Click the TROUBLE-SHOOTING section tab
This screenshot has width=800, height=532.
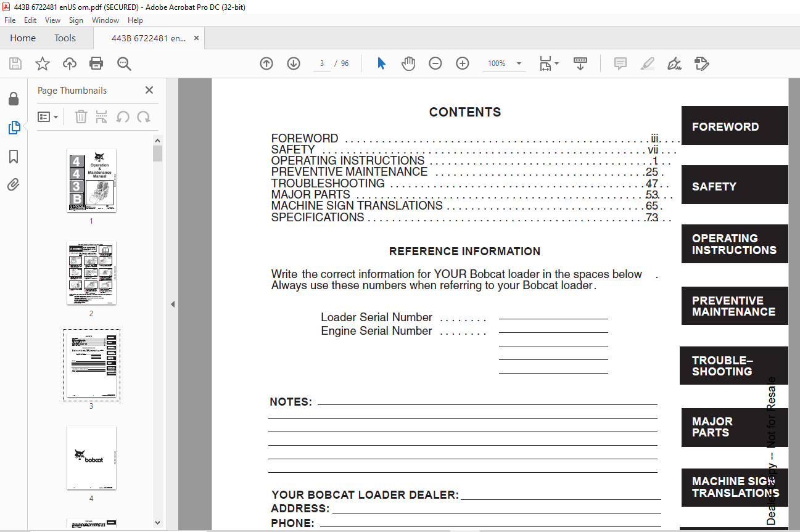coord(734,366)
